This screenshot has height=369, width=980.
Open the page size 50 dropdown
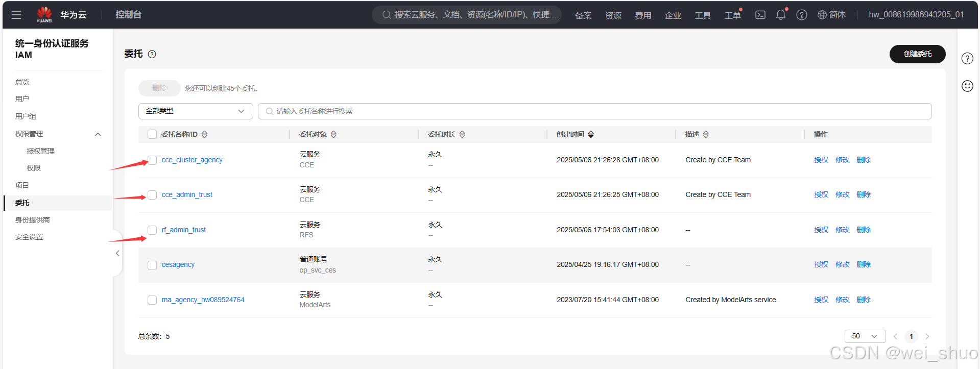(865, 336)
